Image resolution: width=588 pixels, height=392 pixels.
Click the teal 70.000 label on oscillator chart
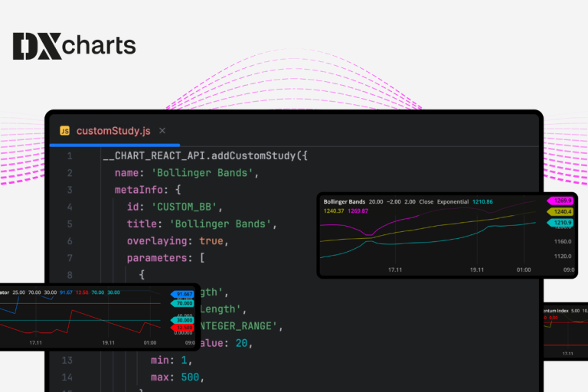(x=183, y=303)
